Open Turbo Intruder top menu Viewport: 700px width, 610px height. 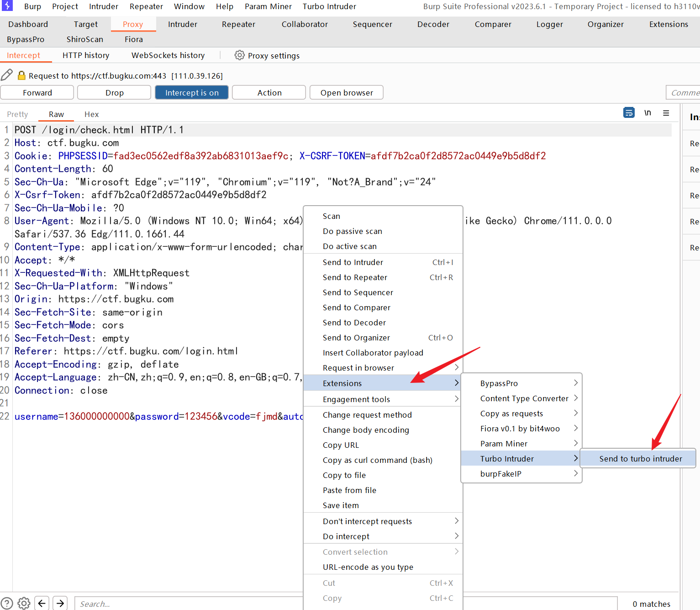[x=329, y=6]
